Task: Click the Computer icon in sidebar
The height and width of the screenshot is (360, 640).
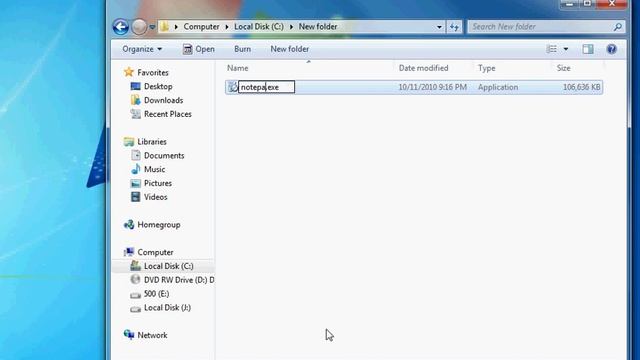Action: tap(129, 252)
